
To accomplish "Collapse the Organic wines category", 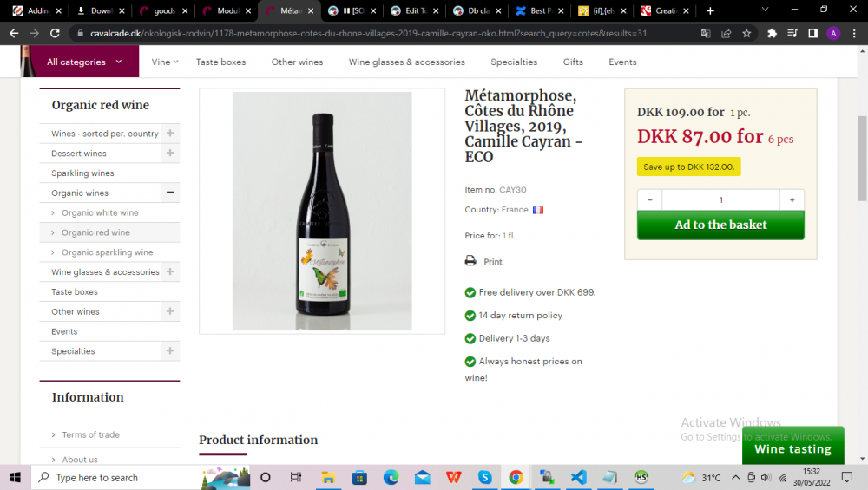I will pos(170,193).
